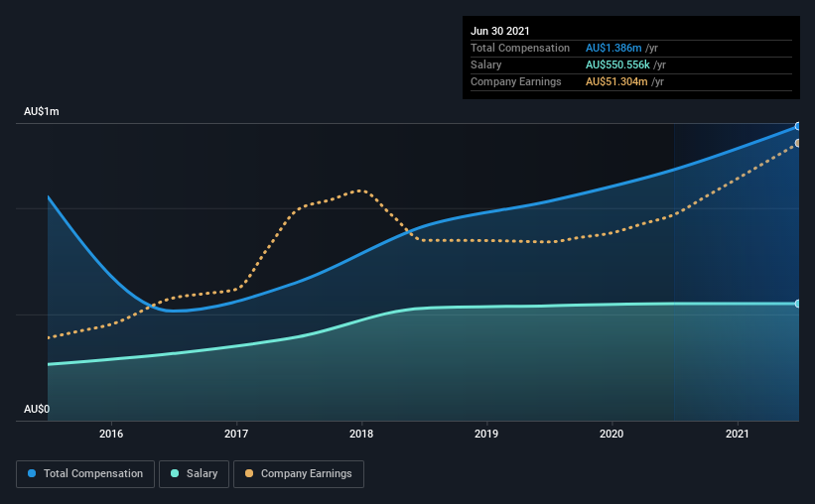This screenshot has height=504, width=815.
Task: Toggle the Total Compensation legend button
Action: tap(85, 474)
